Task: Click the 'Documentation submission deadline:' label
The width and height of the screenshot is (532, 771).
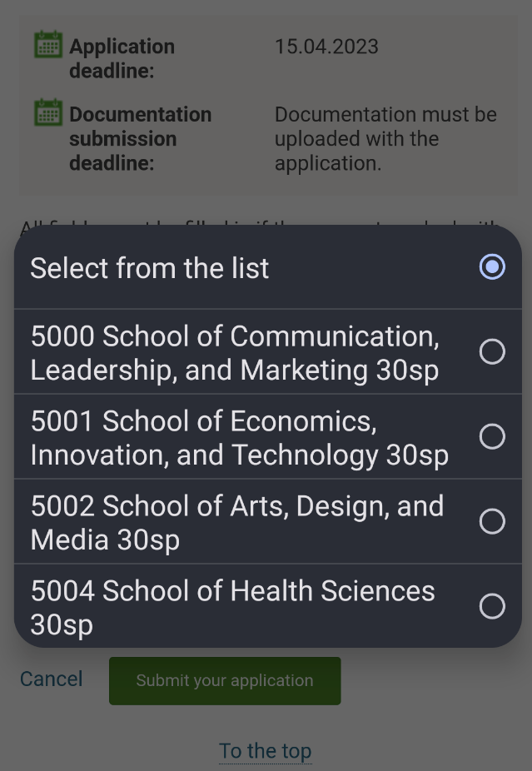Action: (x=141, y=139)
